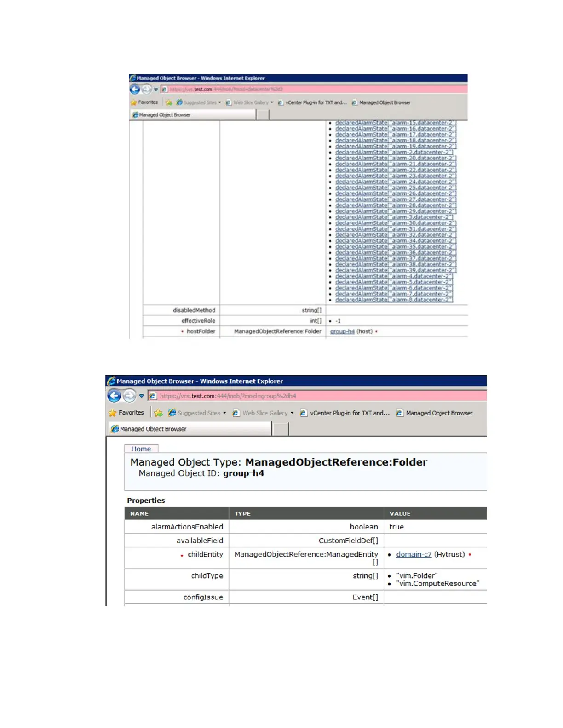This screenshot has width=563, height=728.
Task: Open recent pages dropdown in upper window
Action: click(155, 89)
